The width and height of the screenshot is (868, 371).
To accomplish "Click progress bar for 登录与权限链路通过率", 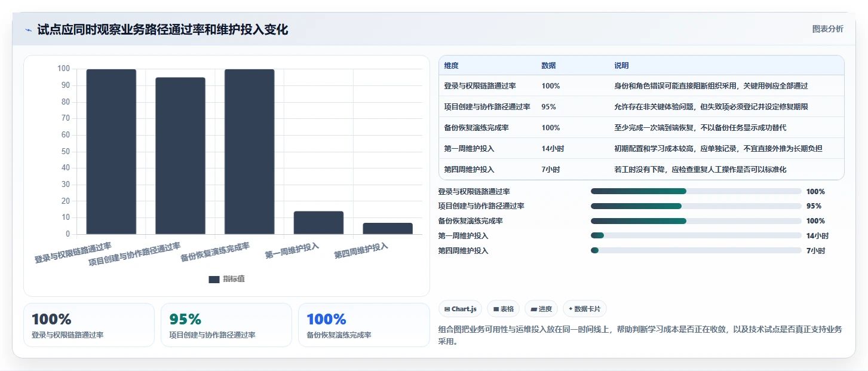I will pyautogui.click(x=696, y=191).
